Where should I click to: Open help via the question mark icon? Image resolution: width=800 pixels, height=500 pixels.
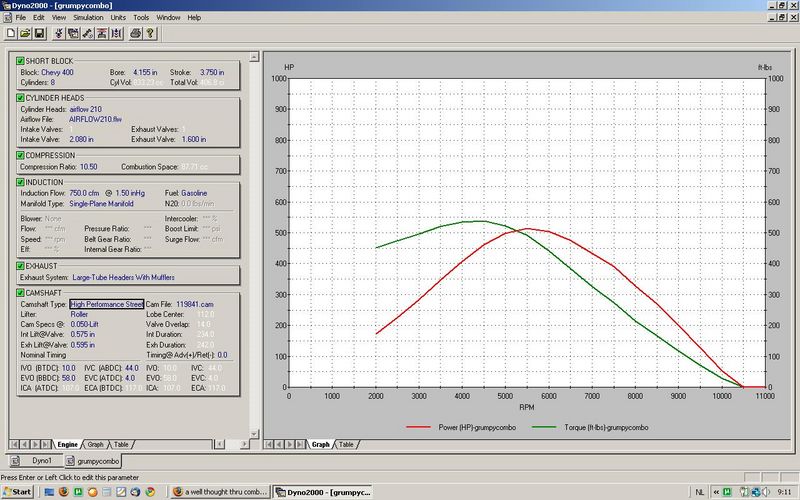150,33
